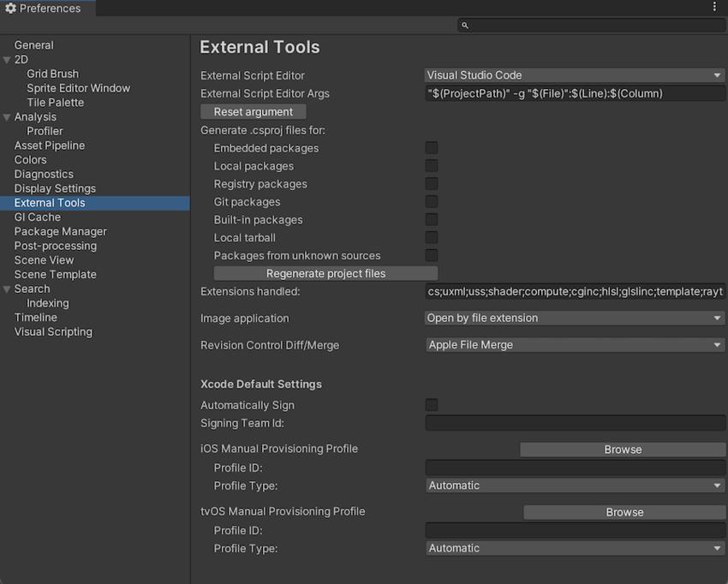Click the Signing Team Id input field

point(574,422)
